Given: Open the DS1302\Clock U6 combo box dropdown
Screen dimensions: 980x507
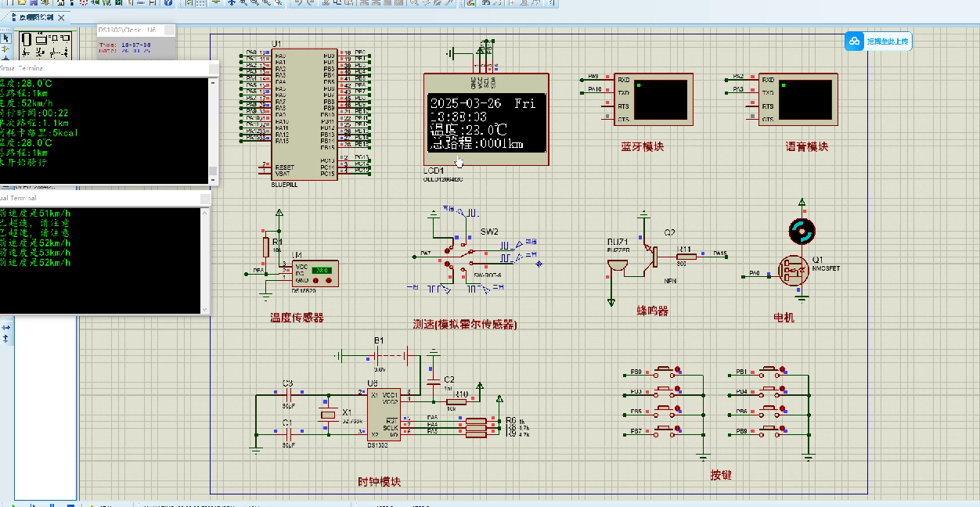Looking at the screenshot, I should click(169, 30).
